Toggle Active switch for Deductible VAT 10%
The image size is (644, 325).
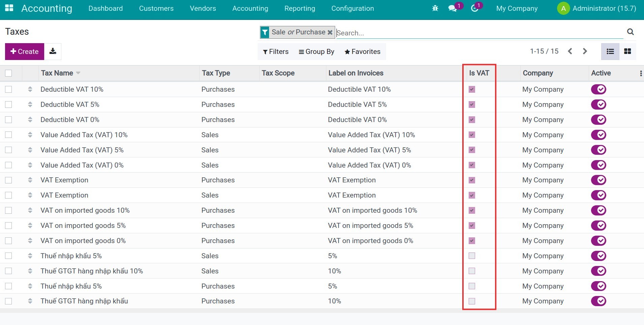pyautogui.click(x=598, y=89)
